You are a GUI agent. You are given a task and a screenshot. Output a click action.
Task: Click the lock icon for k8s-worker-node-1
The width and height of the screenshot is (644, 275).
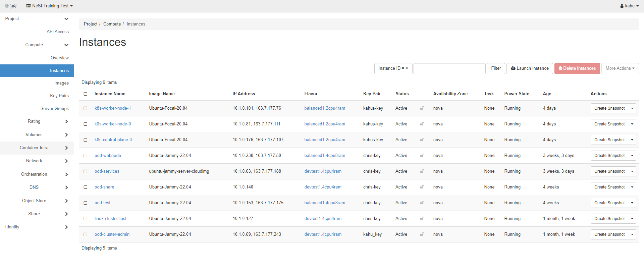coord(422,108)
